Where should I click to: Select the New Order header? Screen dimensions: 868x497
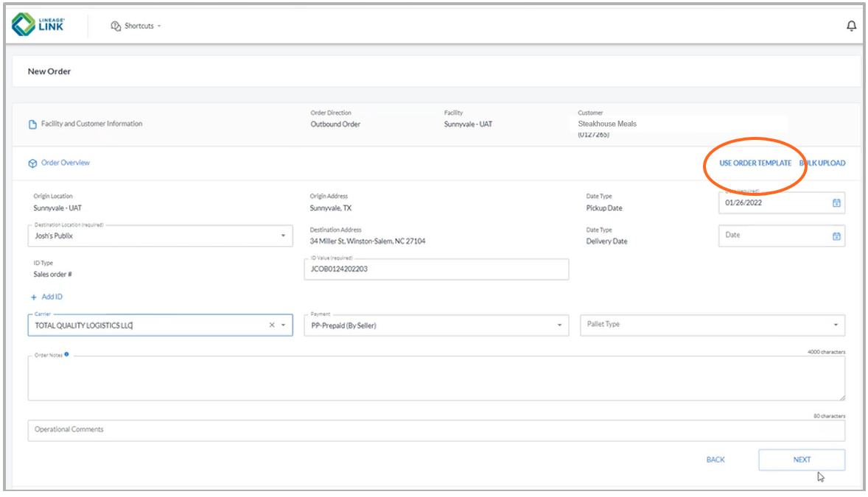[52, 71]
